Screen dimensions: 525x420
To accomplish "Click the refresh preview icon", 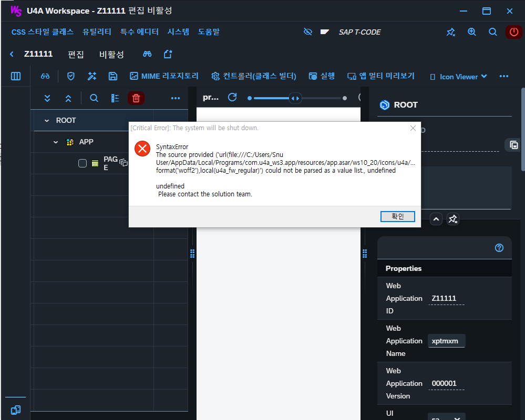I will point(232,98).
